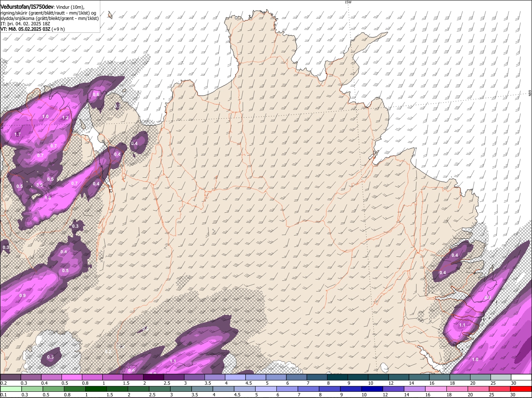Select the light lavender swatch between 4.5 and 5, upper row

pyautogui.click(x=256, y=377)
